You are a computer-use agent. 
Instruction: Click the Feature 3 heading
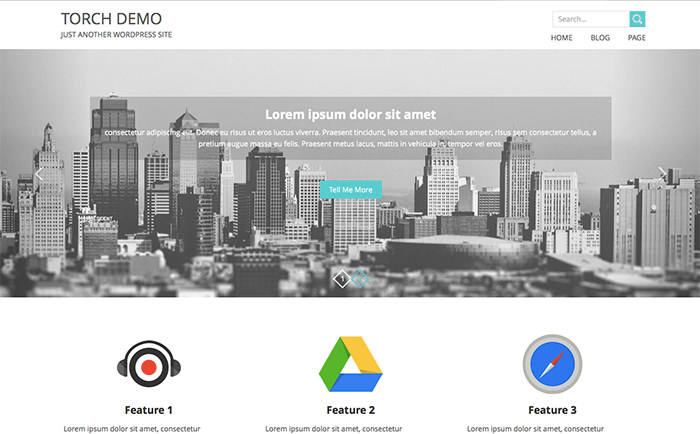552,410
